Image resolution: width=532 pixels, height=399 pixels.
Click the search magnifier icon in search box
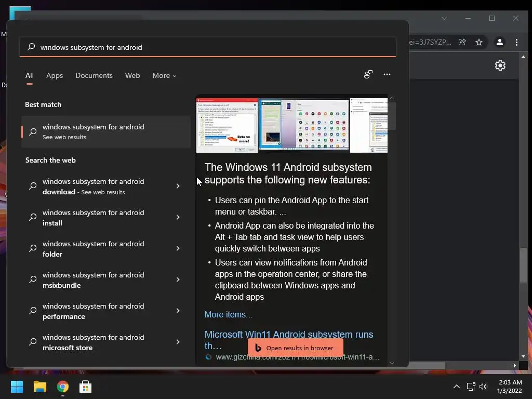[x=31, y=47]
